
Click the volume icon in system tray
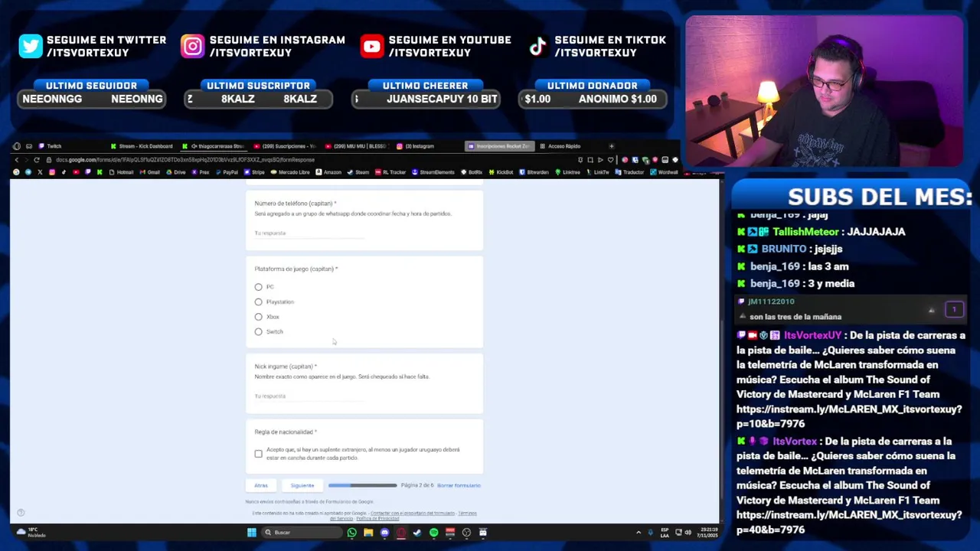coord(688,532)
